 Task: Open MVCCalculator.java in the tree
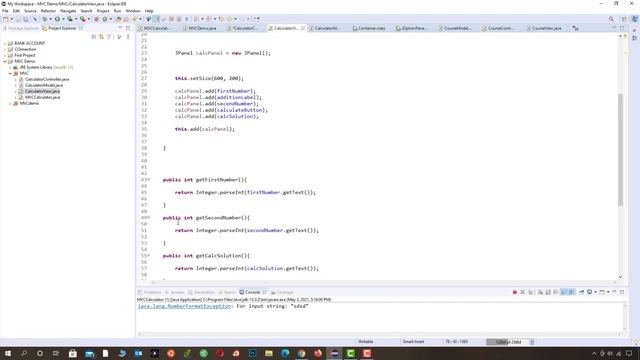pos(42,98)
